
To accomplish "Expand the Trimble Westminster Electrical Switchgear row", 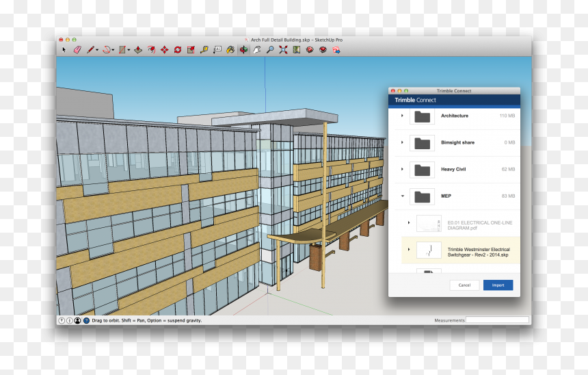I will click(x=409, y=249).
